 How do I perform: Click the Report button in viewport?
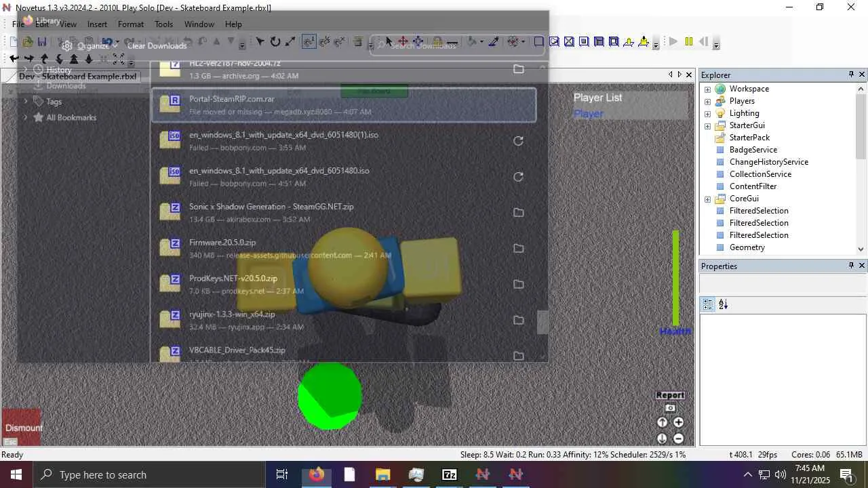(670, 395)
